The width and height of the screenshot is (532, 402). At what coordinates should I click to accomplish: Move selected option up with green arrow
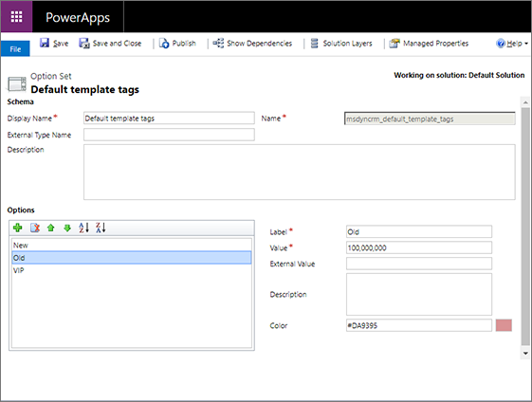51,228
